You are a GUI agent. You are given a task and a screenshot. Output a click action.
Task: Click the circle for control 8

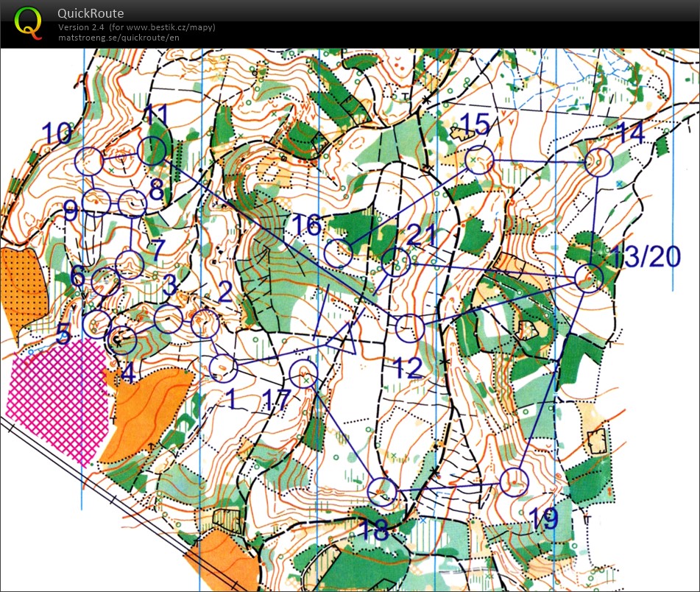[132, 203]
